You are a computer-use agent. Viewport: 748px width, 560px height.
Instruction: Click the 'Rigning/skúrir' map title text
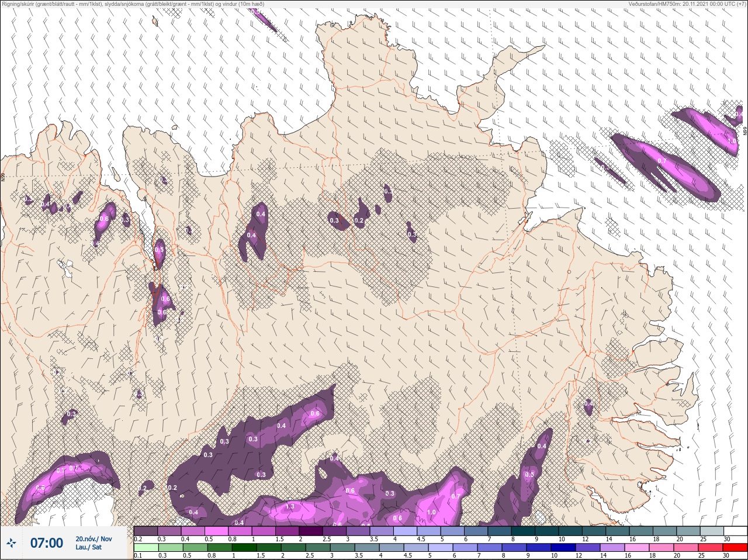click(x=133, y=4)
